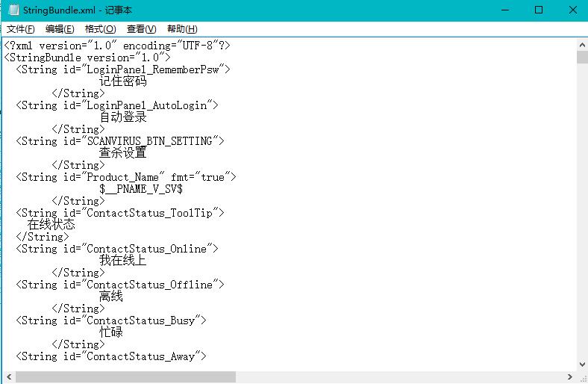Open the 查看(V) menu
This screenshot has height=384, width=588.
(141, 29)
